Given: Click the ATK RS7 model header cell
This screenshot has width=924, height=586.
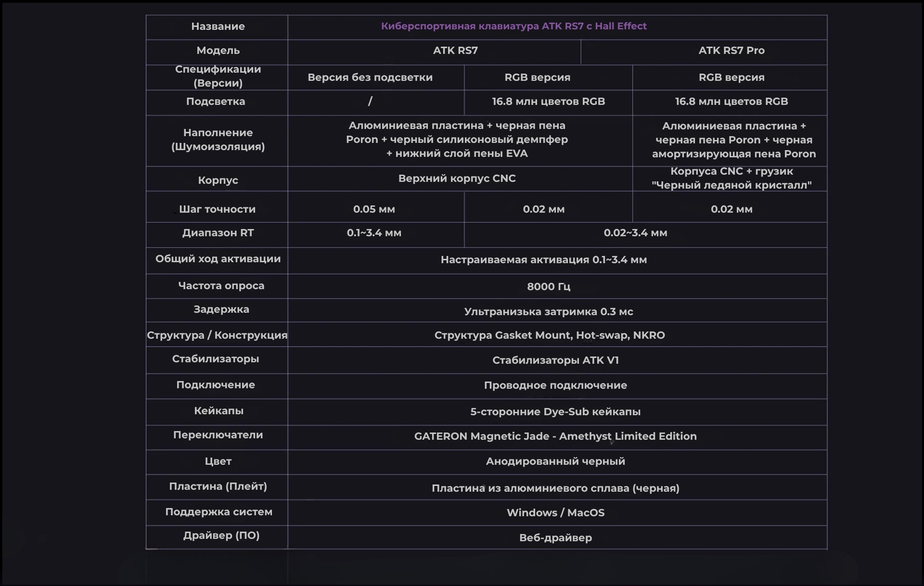Looking at the screenshot, I should tap(455, 51).
